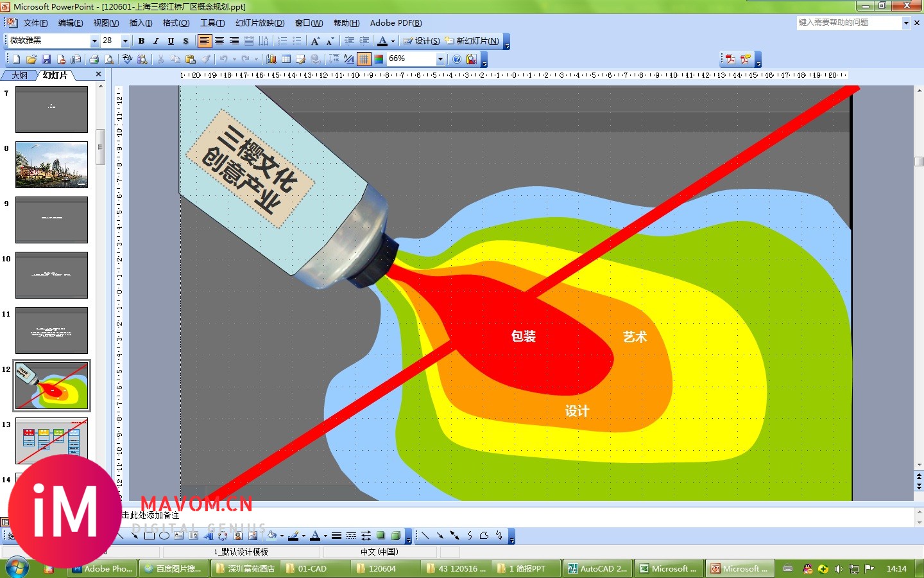Click the new blank presentation icon
Image resolution: width=924 pixels, height=578 pixels.
click(16, 59)
